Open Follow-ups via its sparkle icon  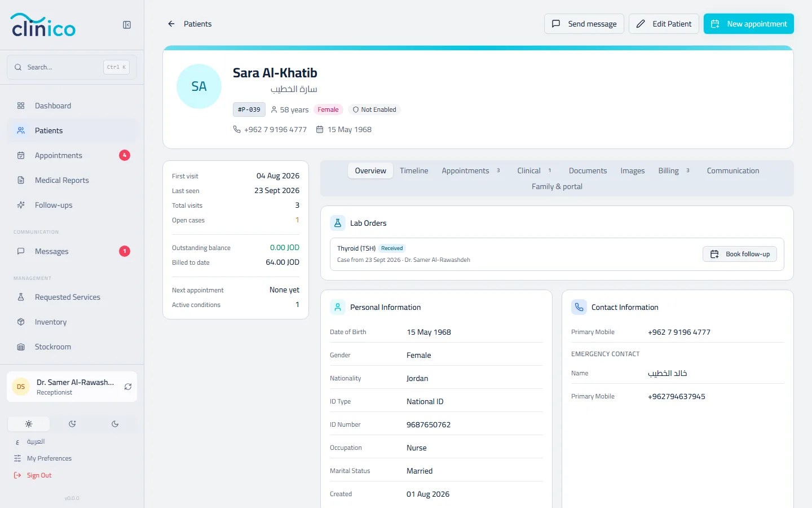point(21,205)
